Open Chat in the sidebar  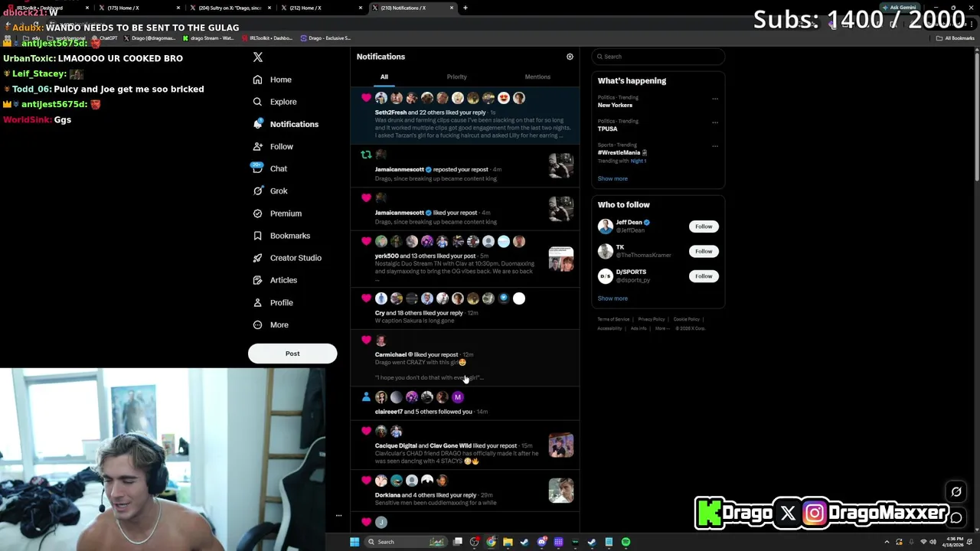pyautogui.click(x=269, y=168)
